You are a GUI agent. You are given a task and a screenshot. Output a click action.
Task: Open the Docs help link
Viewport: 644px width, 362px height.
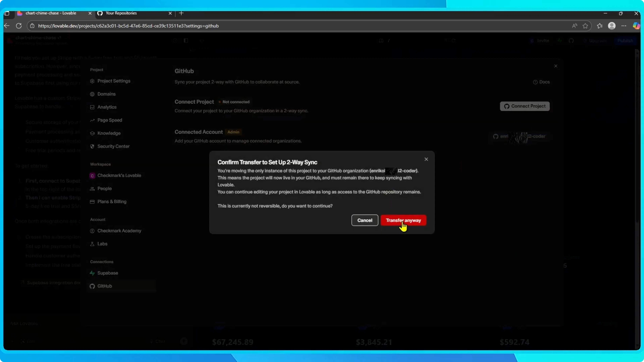tap(541, 82)
